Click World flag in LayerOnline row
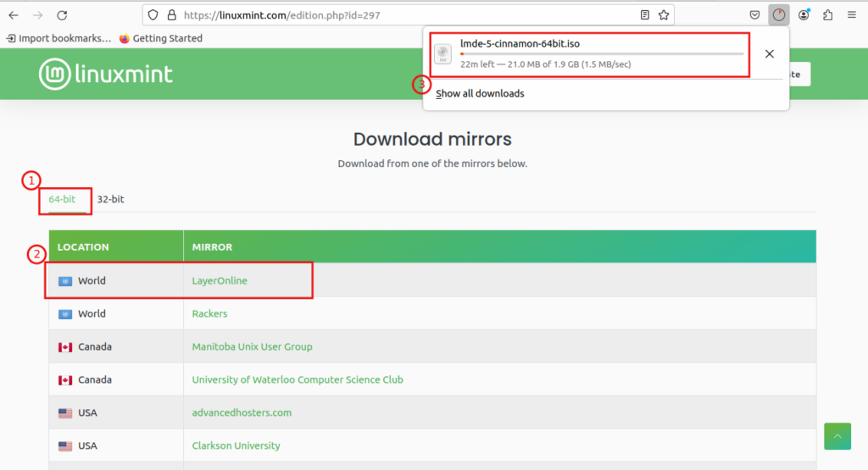Image resolution: width=868 pixels, height=470 pixels. pyautogui.click(x=65, y=281)
